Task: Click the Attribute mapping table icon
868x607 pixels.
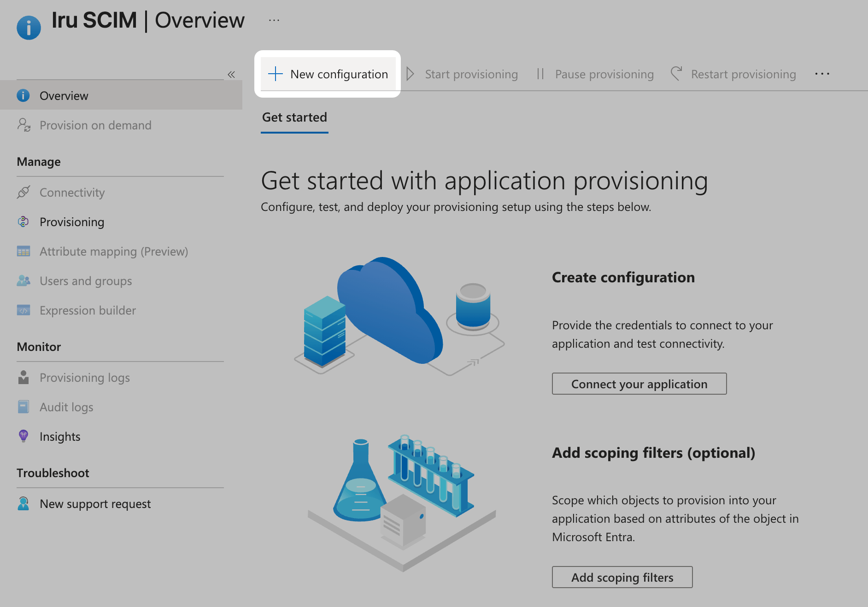Action: coord(23,251)
